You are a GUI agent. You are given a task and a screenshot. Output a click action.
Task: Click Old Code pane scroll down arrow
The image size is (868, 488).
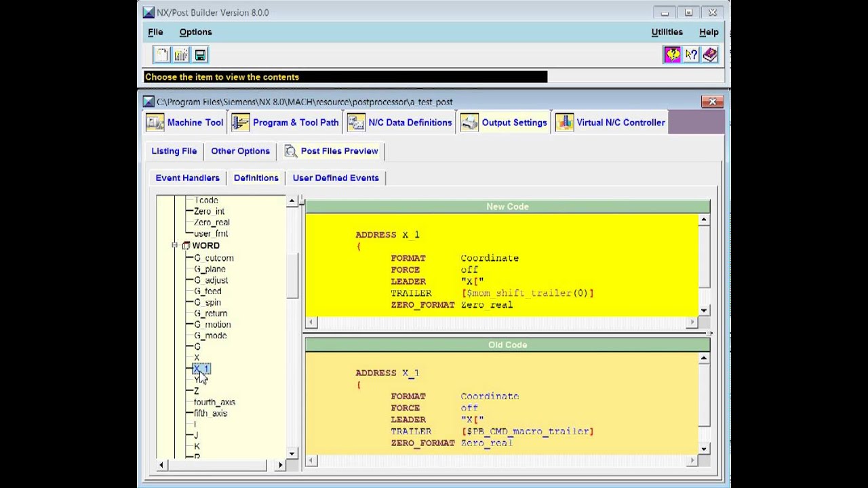704,449
